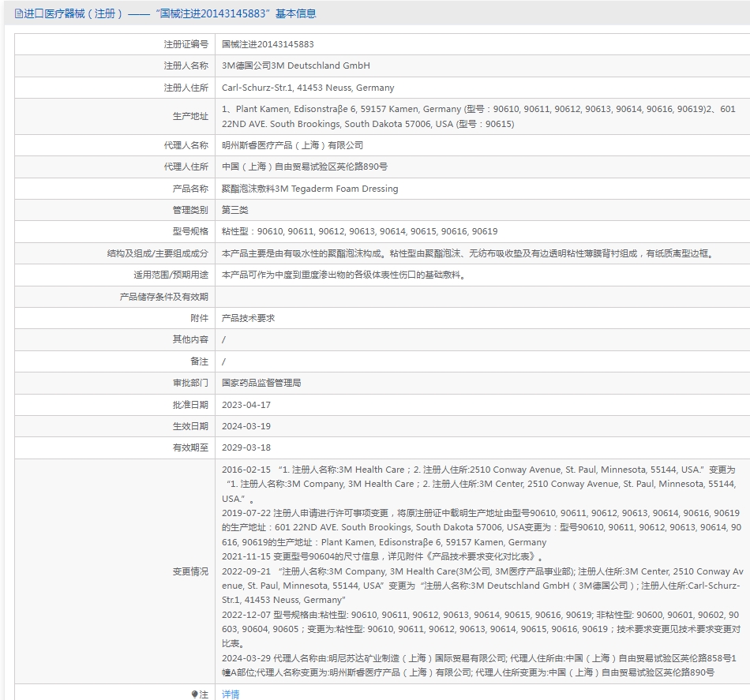Click the 第三类 management category value
Image resolution: width=750 pixels, height=700 pixels.
tap(234, 210)
